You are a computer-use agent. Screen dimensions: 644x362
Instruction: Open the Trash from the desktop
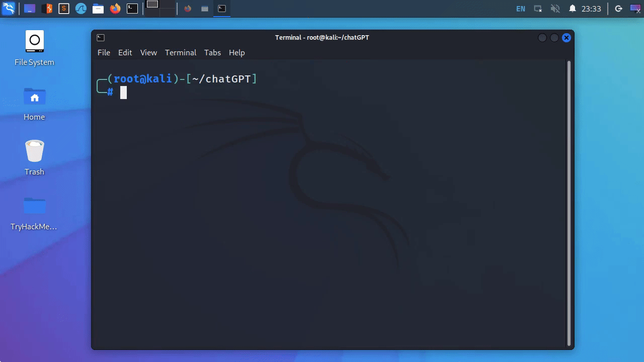34,151
